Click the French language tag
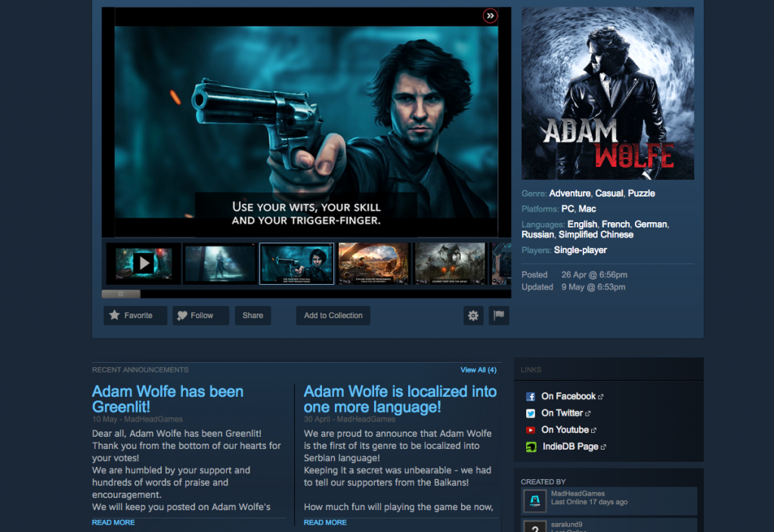The width and height of the screenshot is (774, 532). pyautogui.click(x=615, y=224)
